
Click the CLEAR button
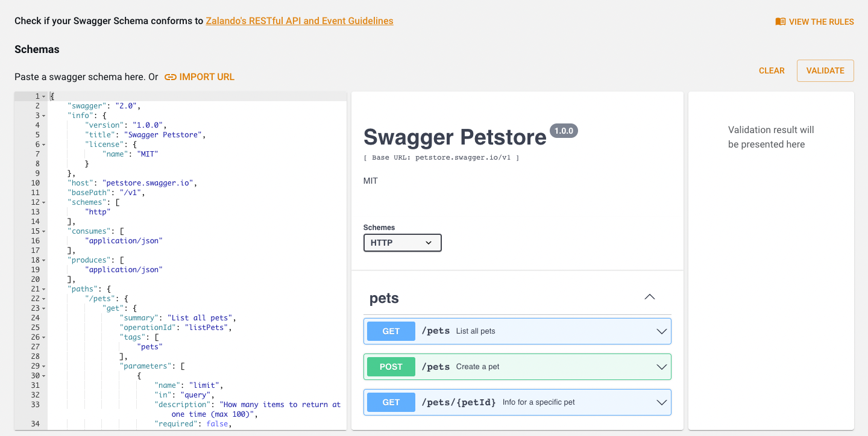coord(772,70)
